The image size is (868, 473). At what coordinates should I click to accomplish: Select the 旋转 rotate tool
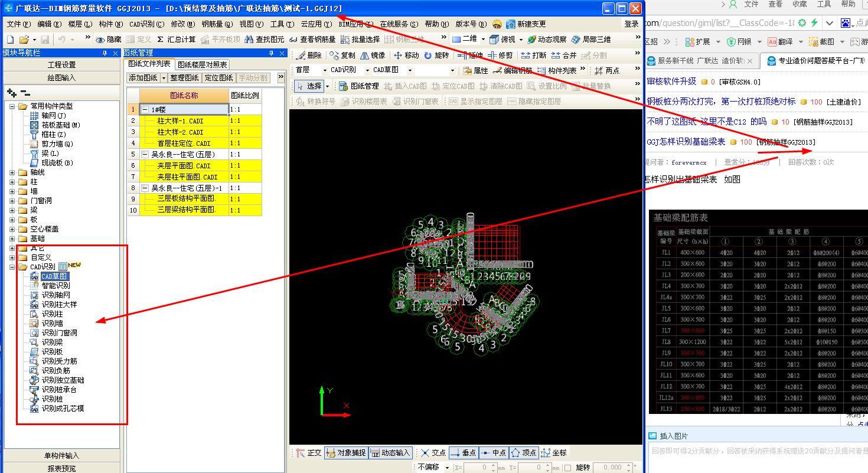click(x=436, y=55)
